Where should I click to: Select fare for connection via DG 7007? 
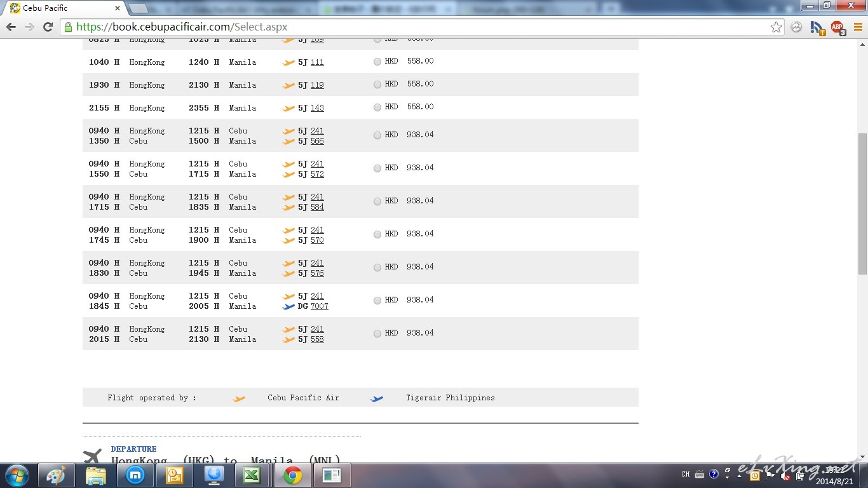tap(377, 301)
